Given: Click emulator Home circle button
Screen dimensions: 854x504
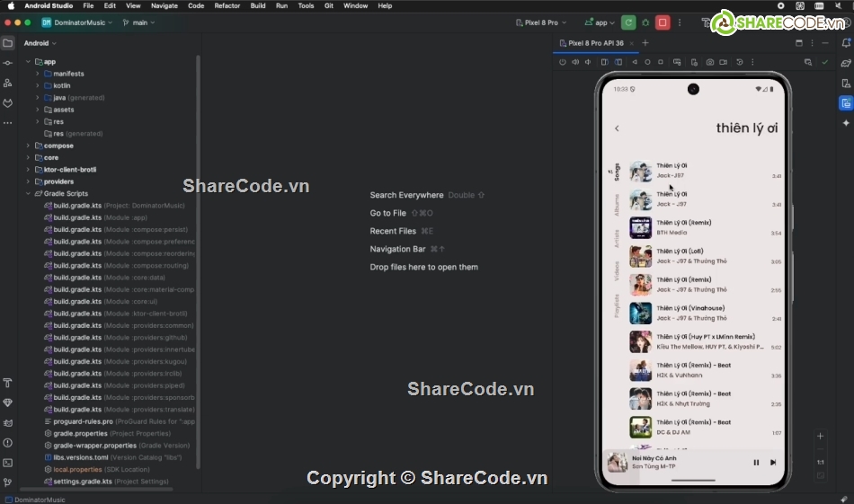Looking at the screenshot, I should 647,62.
